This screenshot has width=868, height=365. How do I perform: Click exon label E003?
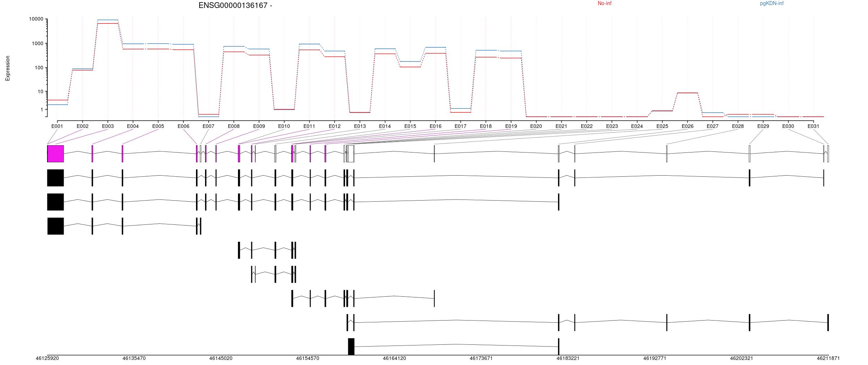point(108,126)
